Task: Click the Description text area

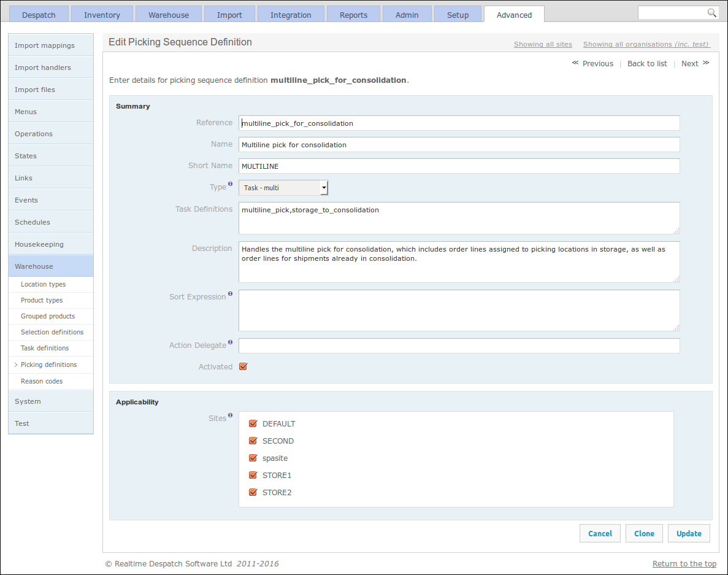Action: (459, 261)
